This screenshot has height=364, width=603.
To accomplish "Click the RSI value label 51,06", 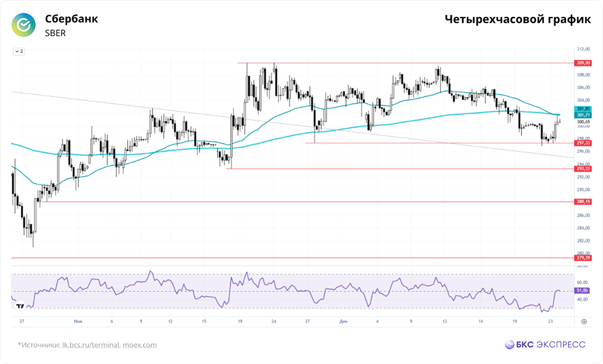I will 582,290.
